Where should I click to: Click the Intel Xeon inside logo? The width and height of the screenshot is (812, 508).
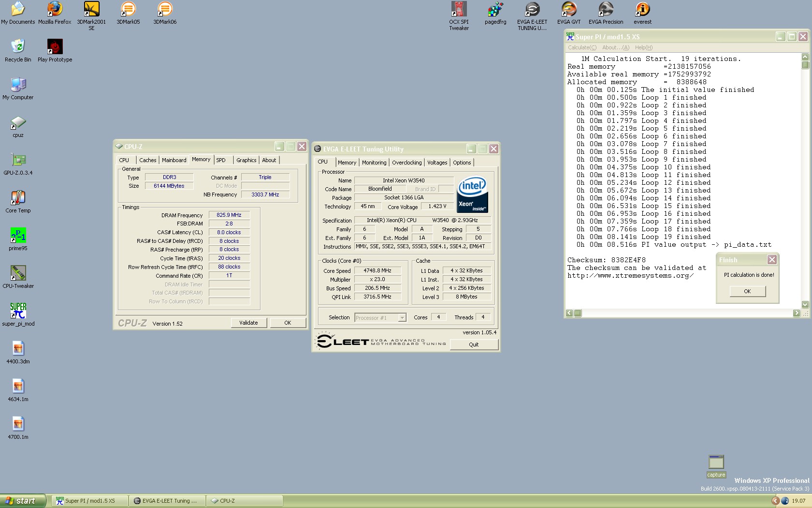(472, 194)
